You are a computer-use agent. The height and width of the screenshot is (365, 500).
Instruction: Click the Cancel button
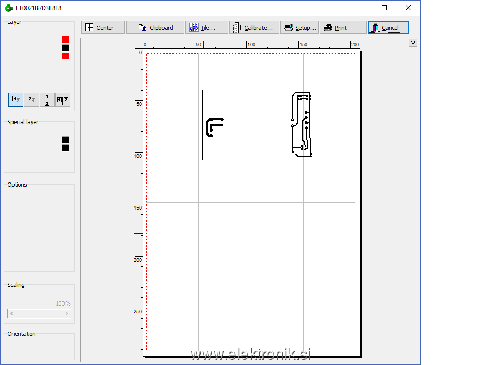click(388, 27)
